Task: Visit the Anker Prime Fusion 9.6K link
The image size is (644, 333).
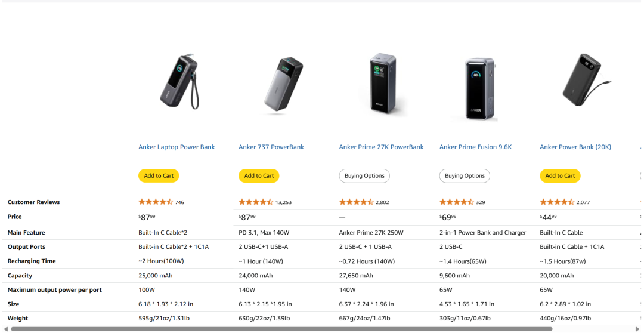Action: 475,147
